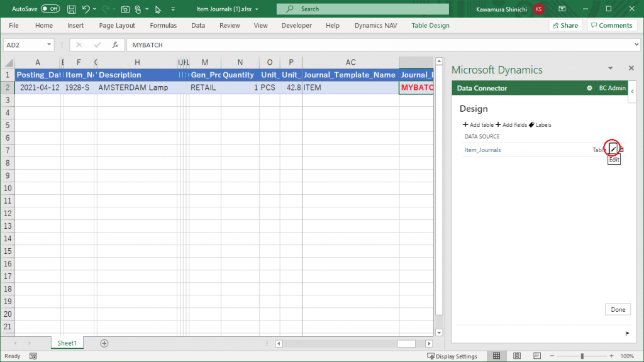Image resolution: width=644 pixels, height=362 pixels.
Task: Save the workbook with the floppy disk icon
Action: pyautogui.click(x=71, y=9)
